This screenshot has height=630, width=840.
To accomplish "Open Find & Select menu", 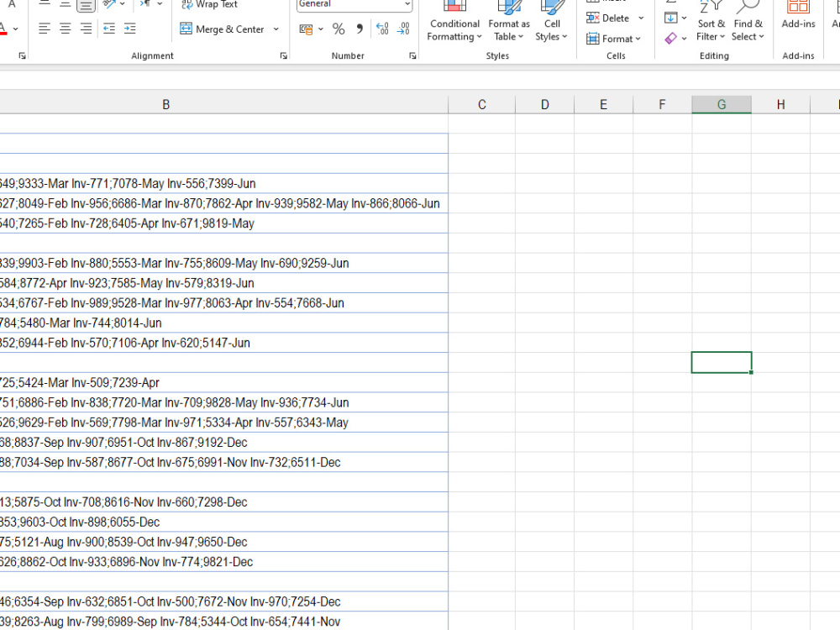I will coord(748,22).
